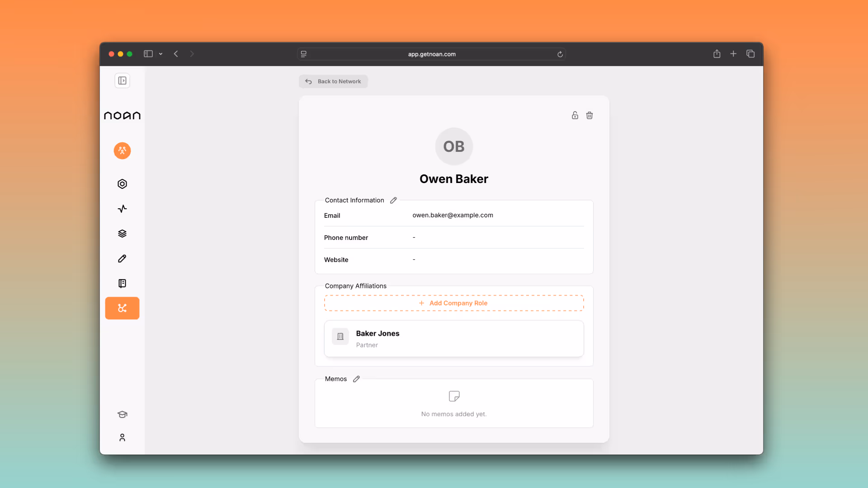Go Back to Network
The height and width of the screenshot is (488, 868).
coord(333,81)
